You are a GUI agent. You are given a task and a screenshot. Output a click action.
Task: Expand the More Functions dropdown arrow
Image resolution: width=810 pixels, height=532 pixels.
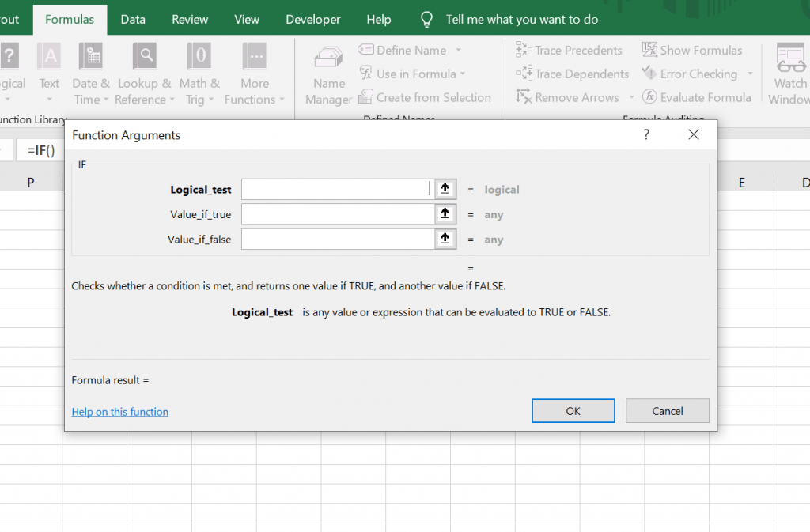(282, 100)
